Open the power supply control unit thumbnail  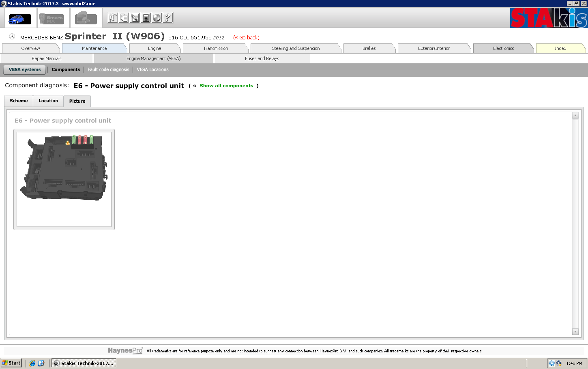click(x=64, y=179)
